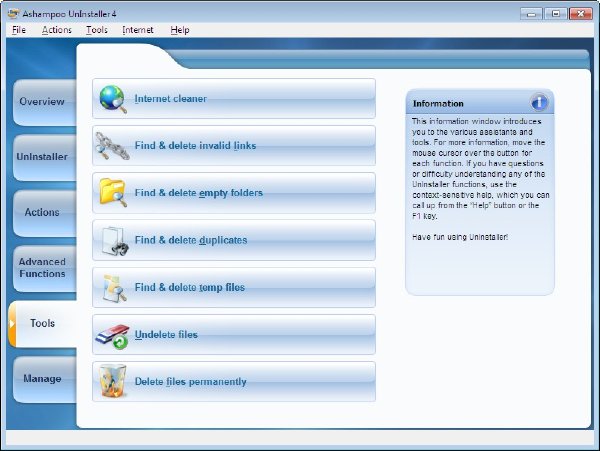The width and height of the screenshot is (600, 451).
Task: Click the blue Information 'i' icon
Action: (539, 103)
